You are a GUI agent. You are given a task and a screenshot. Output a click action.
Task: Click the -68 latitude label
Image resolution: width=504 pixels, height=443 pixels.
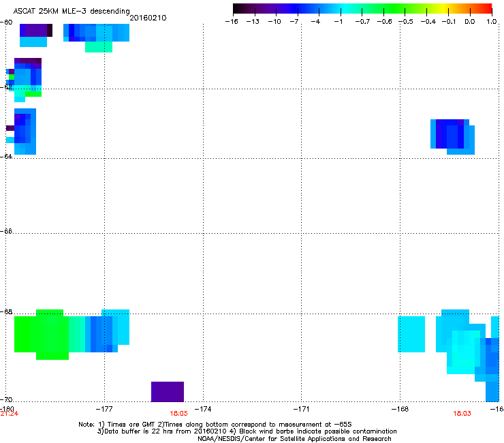click(x=6, y=311)
